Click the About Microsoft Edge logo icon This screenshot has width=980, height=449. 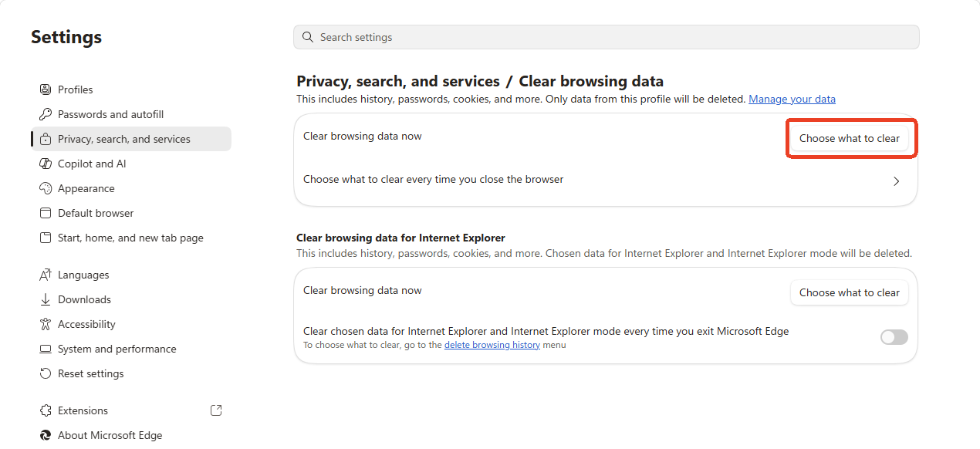click(45, 435)
